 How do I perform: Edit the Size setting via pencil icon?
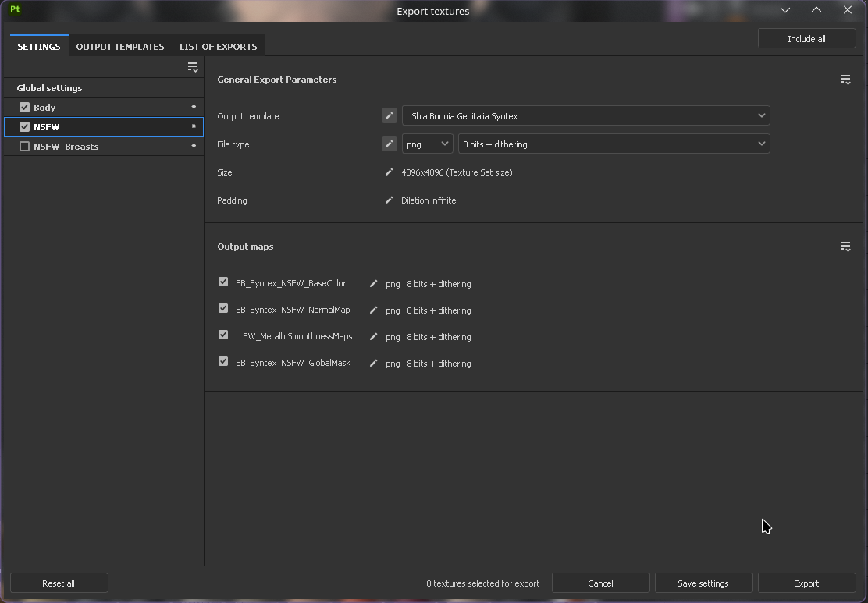pyautogui.click(x=389, y=172)
